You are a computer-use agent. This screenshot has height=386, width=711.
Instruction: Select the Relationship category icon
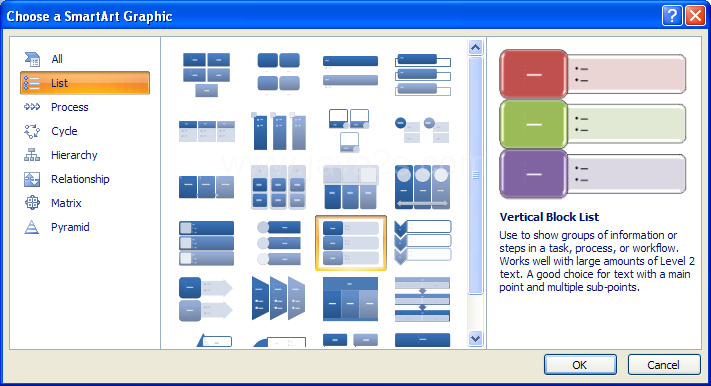click(x=32, y=179)
